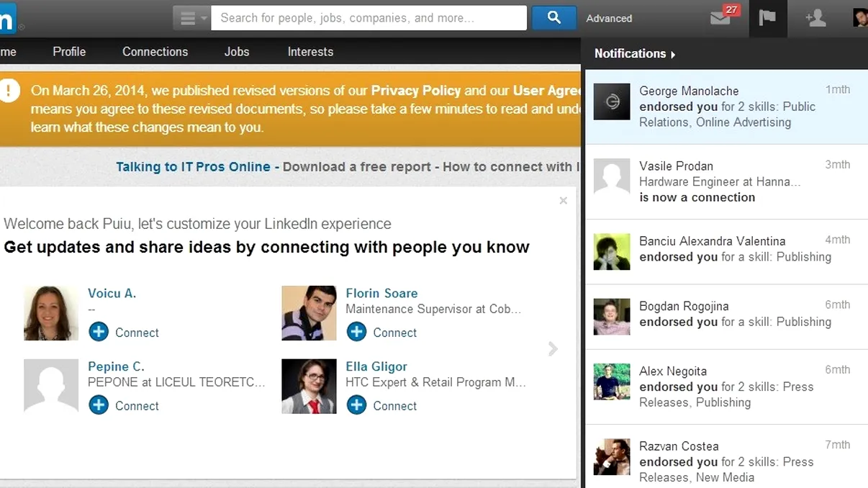Image resolution: width=868 pixels, height=488 pixels.
Task: Click the notifications flag icon
Action: (x=767, y=19)
